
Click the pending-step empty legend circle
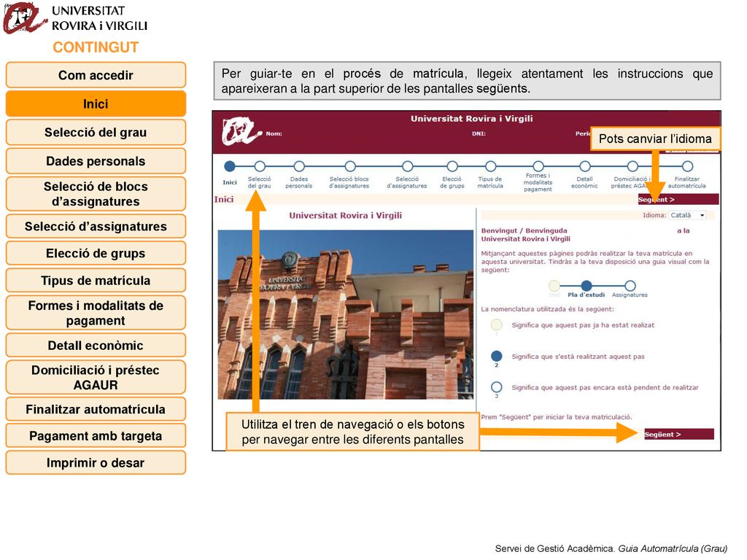pyautogui.click(x=496, y=386)
